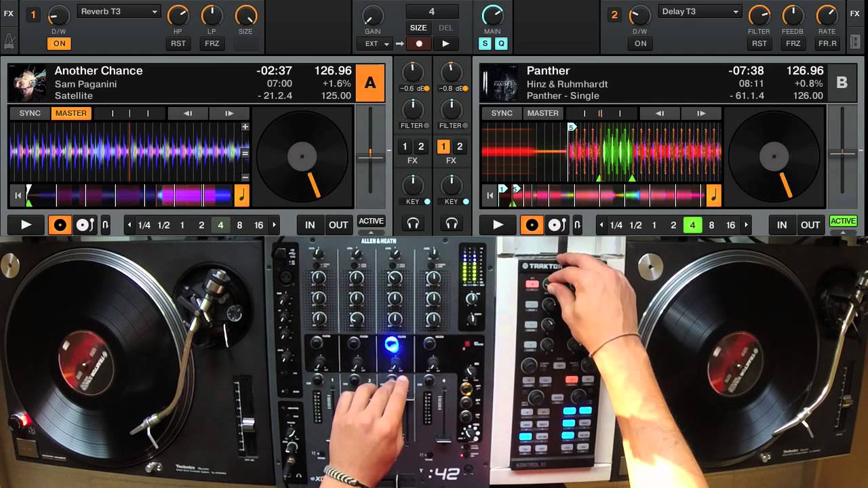Zoom out Deck A waveform with minus
This screenshot has width=868, height=488.
point(245,178)
